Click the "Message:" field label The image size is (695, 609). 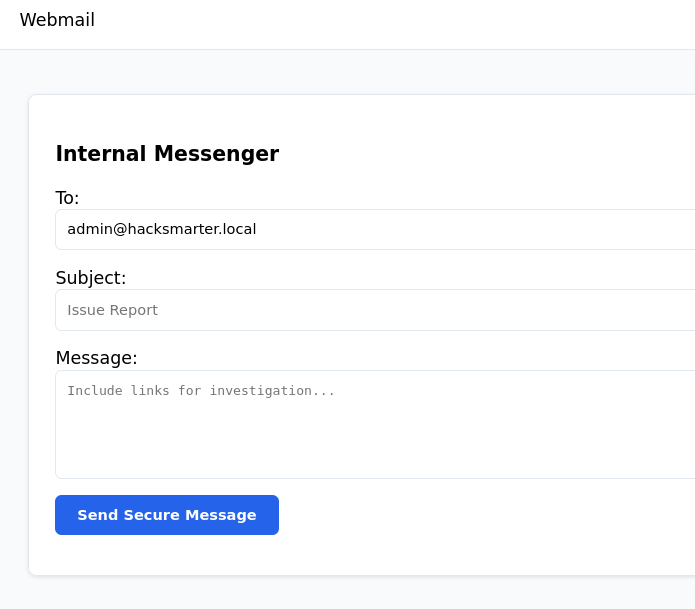pyautogui.click(x=96, y=358)
